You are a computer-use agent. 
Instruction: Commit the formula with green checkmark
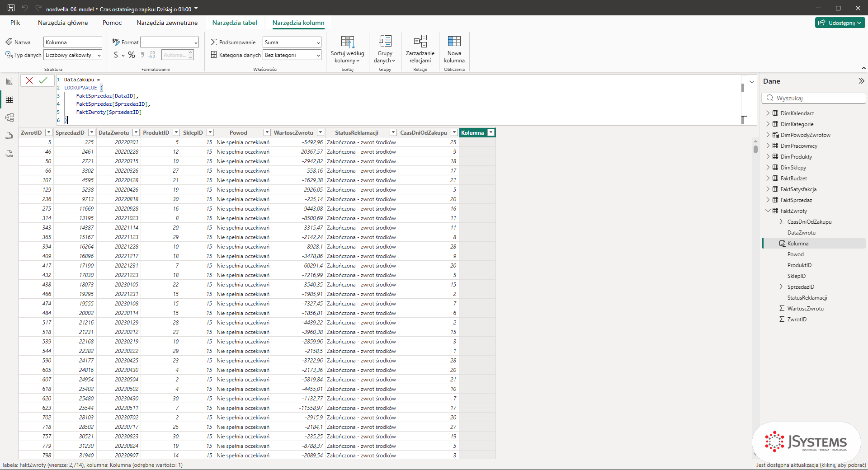(43, 80)
